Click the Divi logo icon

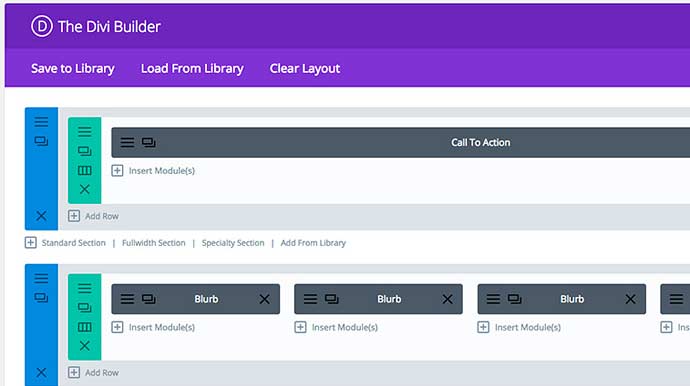42,26
